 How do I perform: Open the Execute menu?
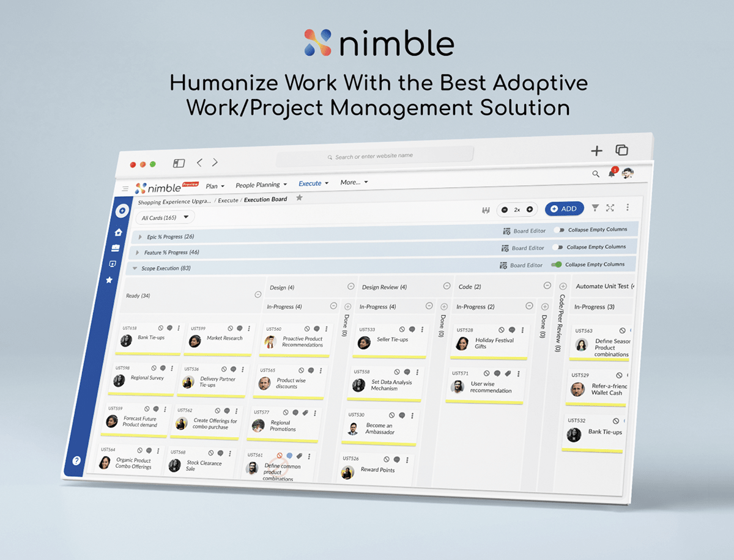click(311, 183)
